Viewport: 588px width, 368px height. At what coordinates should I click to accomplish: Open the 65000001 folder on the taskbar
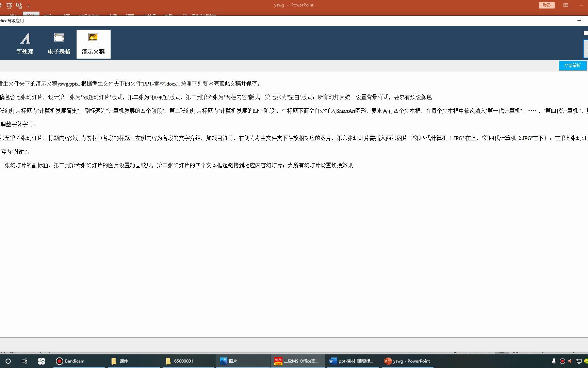point(182,361)
